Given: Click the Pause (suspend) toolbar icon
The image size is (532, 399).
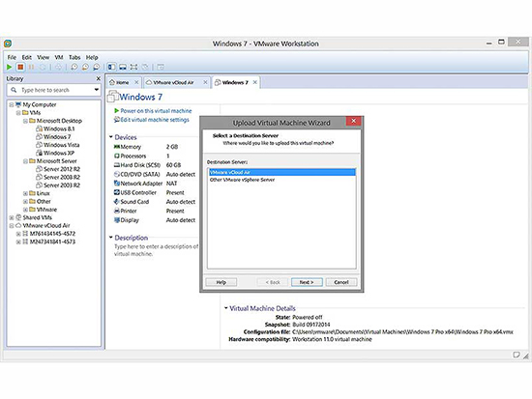Looking at the screenshot, I should tap(31, 67).
